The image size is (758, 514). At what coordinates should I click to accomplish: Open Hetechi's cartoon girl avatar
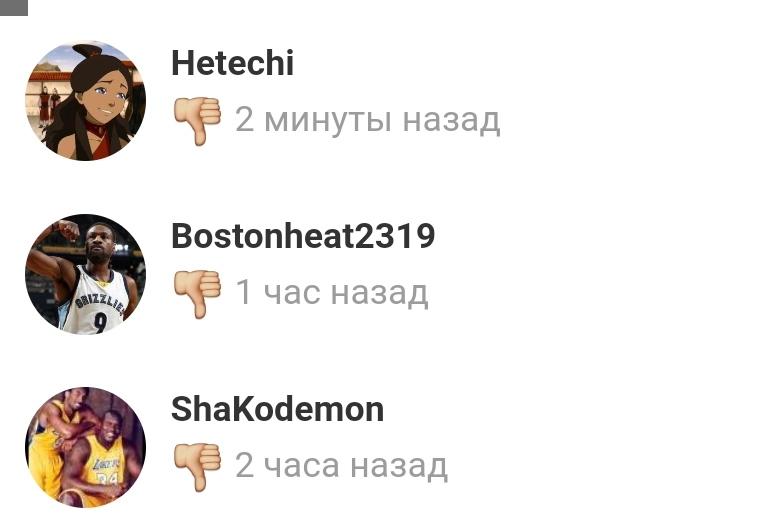(x=86, y=101)
